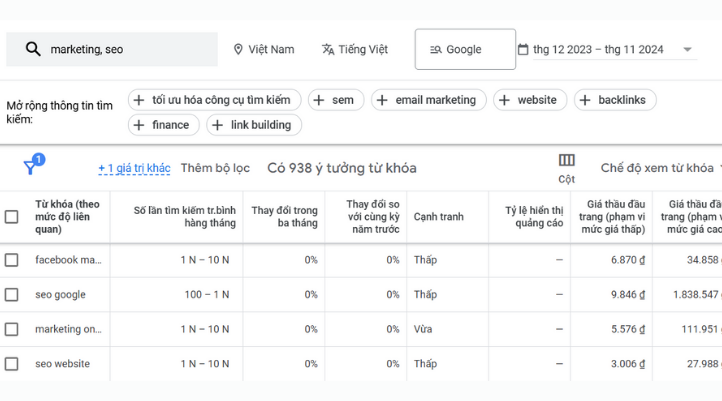The image size is (722, 401).
Task: Open the Google network selector
Action: [465, 49]
